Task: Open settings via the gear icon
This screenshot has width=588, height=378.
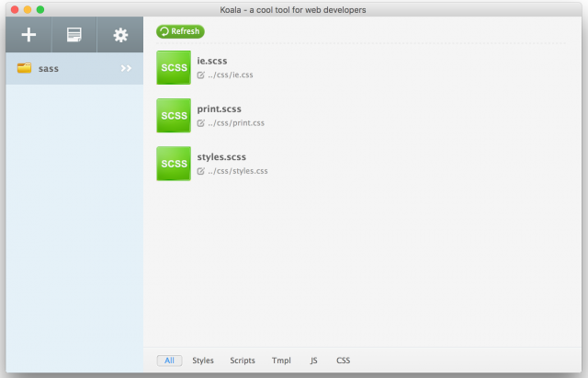Action: pos(120,35)
